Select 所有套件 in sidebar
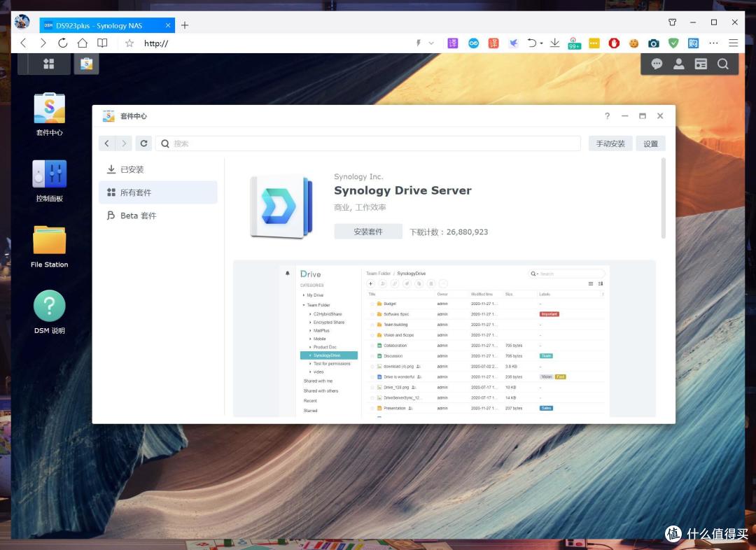The height and width of the screenshot is (550, 756). [x=158, y=192]
